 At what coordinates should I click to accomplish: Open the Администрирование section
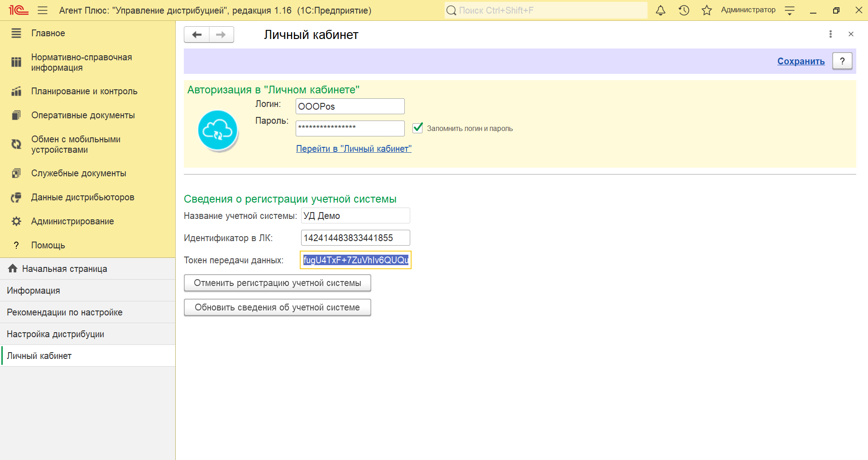(x=72, y=221)
